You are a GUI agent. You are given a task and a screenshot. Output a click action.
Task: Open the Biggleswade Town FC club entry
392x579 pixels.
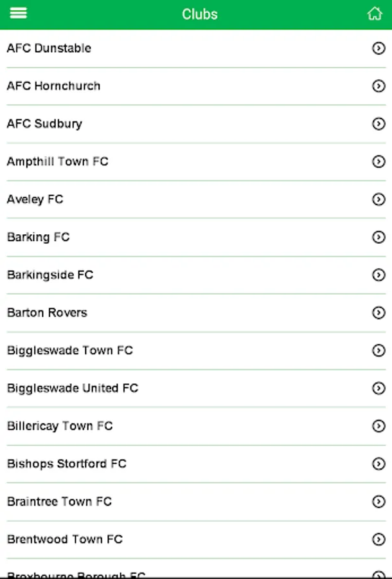(x=70, y=351)
